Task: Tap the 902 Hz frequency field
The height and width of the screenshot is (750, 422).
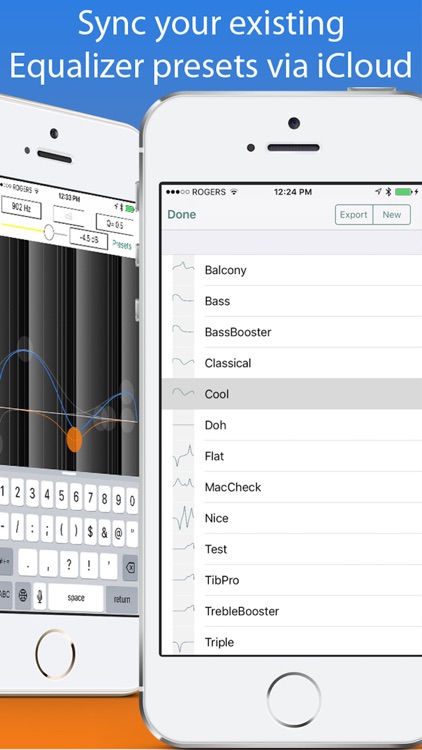Action: [21, 208]
